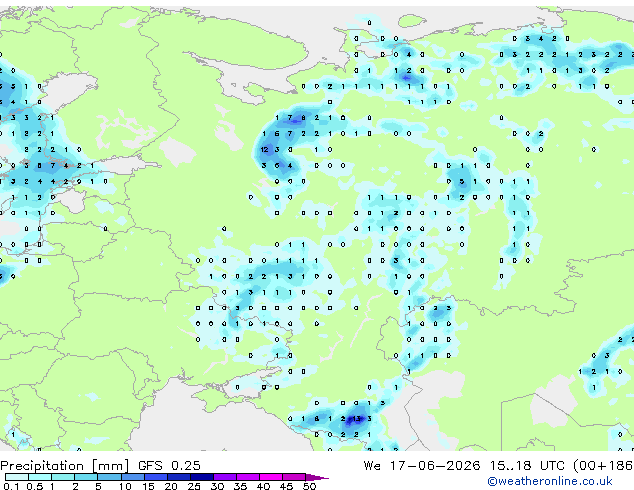Viewport: 634px width, 490px height.
Task: Click the '(00+186' forecast offset text
Action: pyautogui.click(x=603, y=466)
